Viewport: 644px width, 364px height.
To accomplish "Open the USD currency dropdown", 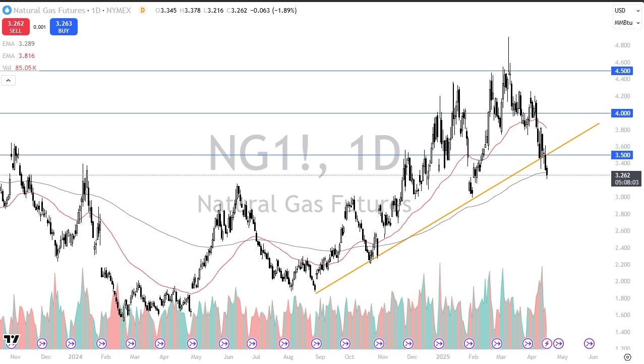I will click(x=620, y=11).
